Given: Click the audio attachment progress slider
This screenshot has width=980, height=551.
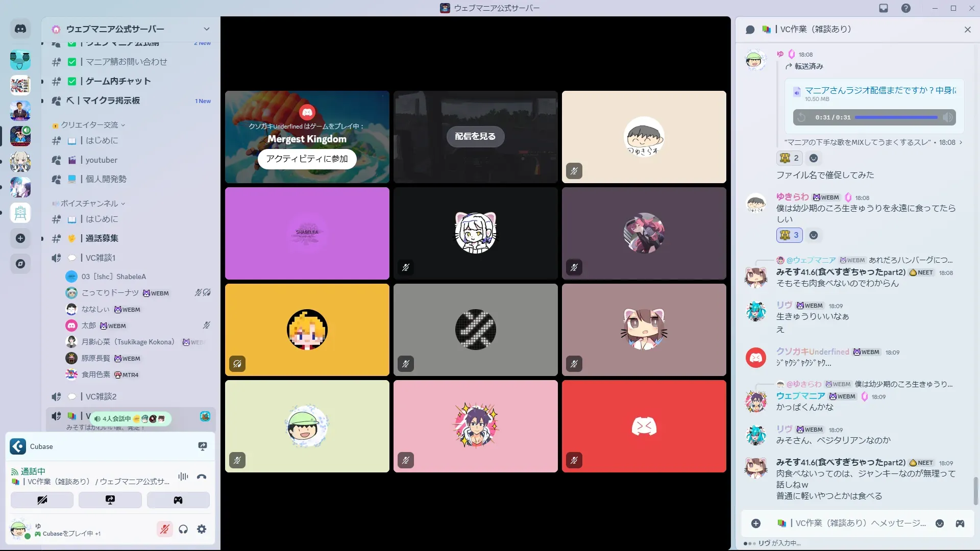Looking at the screenshot, I should coord(896,117).
